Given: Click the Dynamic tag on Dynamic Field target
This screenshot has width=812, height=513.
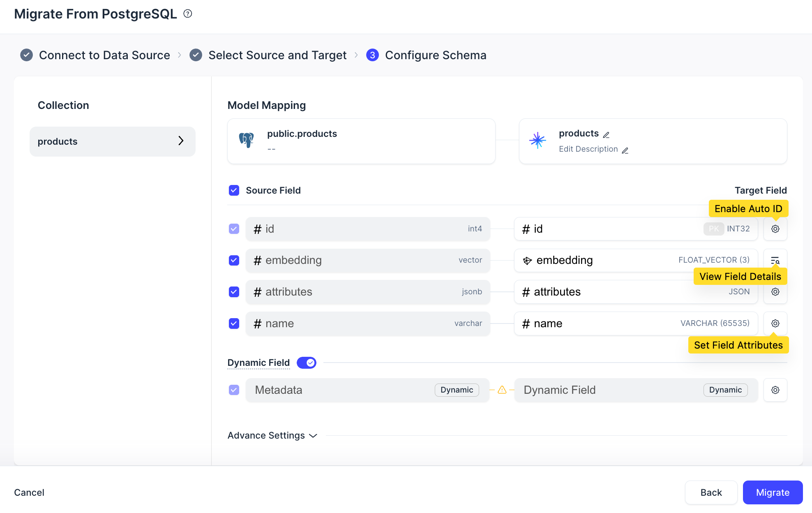Looking at the screenshot, I should tap(725, 390).
